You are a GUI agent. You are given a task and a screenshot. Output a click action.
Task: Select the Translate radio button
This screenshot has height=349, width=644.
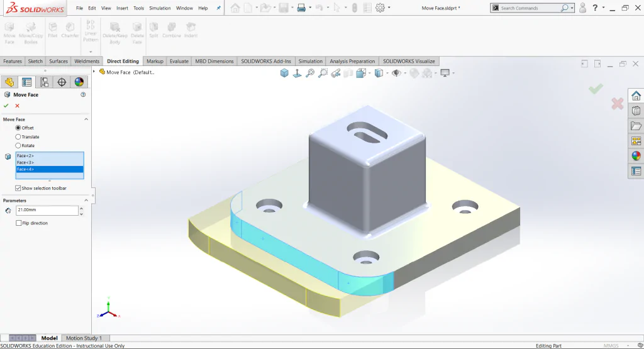point(18,136)
